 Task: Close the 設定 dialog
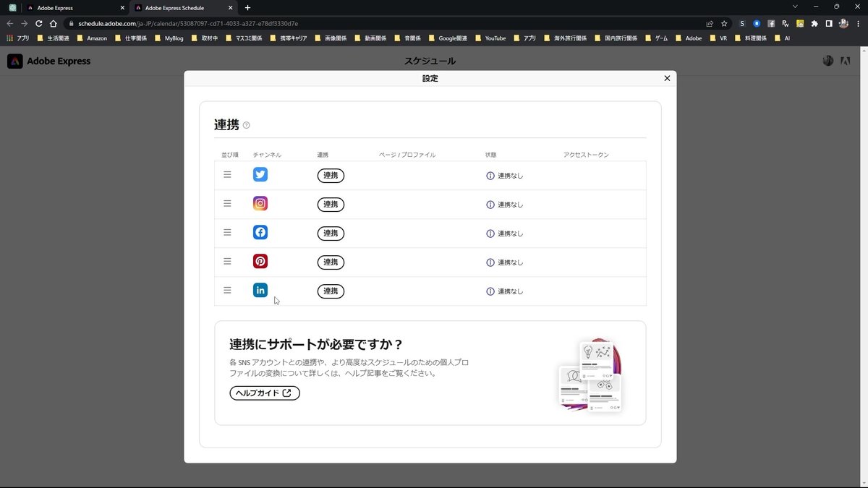(667, 78)
